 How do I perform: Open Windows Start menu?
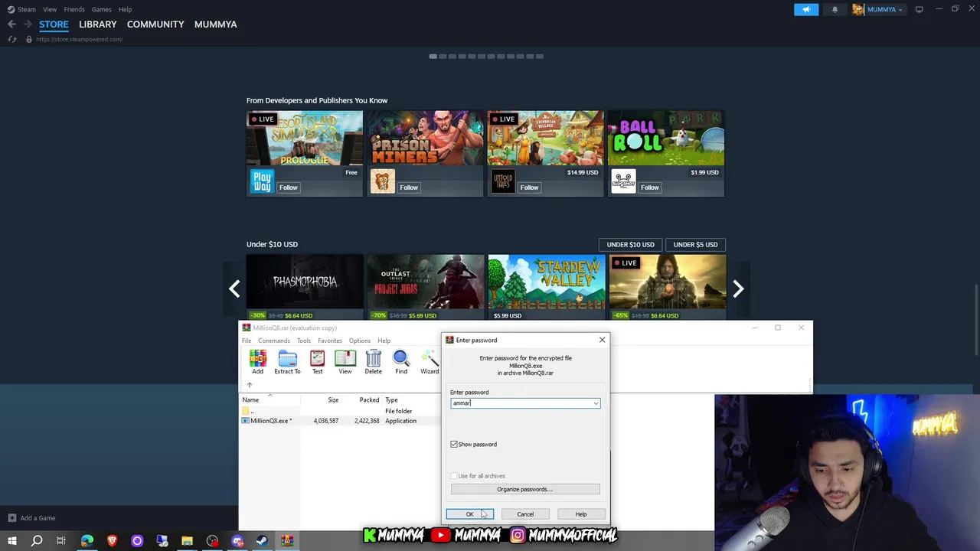pyautogui.click(x=11, y=541)
